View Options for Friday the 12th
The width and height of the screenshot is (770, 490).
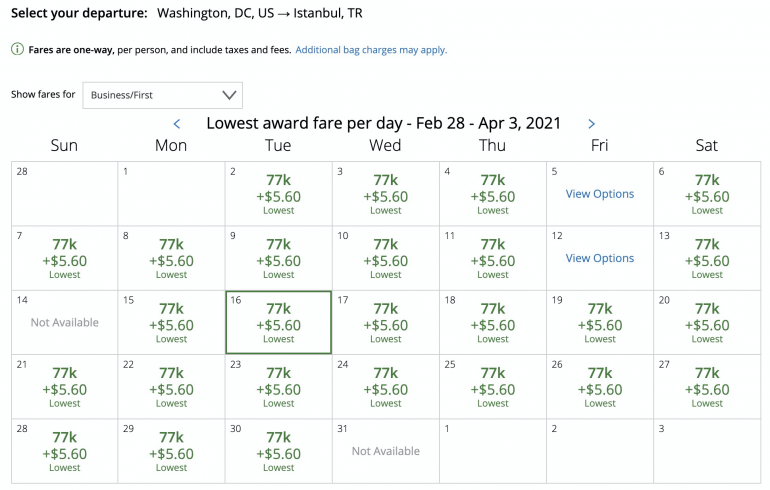[599, 258]
